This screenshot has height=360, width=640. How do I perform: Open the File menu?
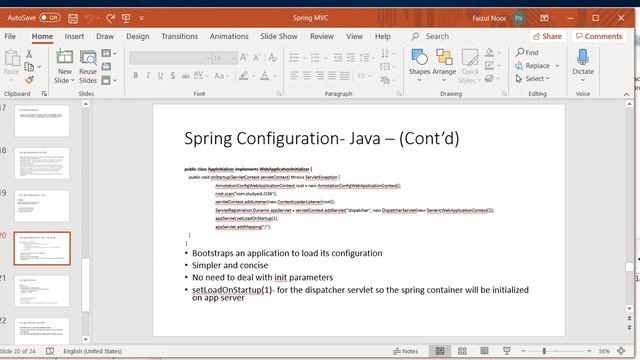pos(10,36)
